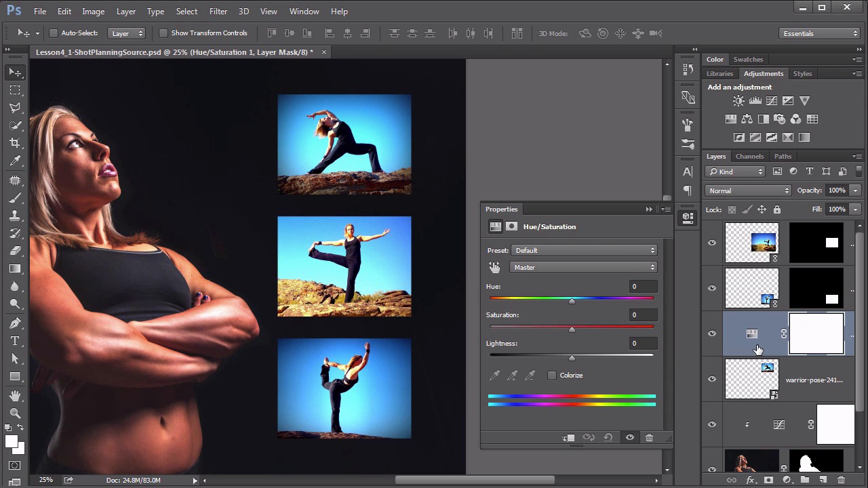Image resolution: width=868 pixels, height=488 pixels.
Task: Delete adjustment layer via Properties trash icon
Action: click(649, 438)
